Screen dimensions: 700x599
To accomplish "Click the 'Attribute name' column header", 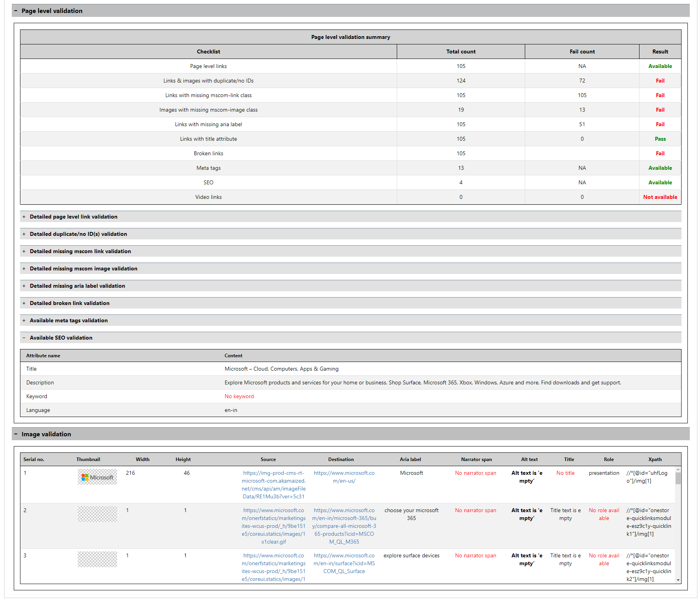I will (43, 356).
